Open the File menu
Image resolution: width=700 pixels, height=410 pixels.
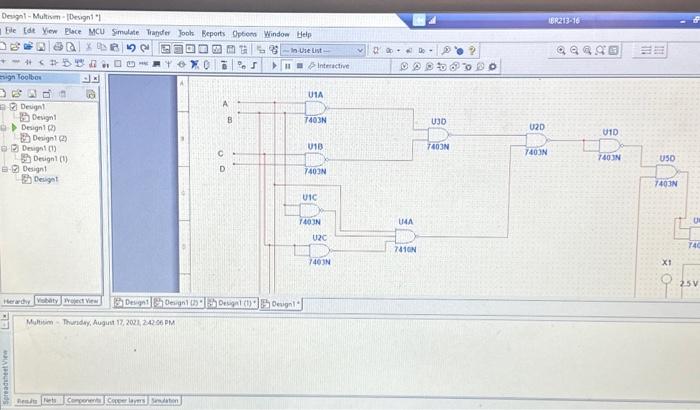click(x=10, y=30)
